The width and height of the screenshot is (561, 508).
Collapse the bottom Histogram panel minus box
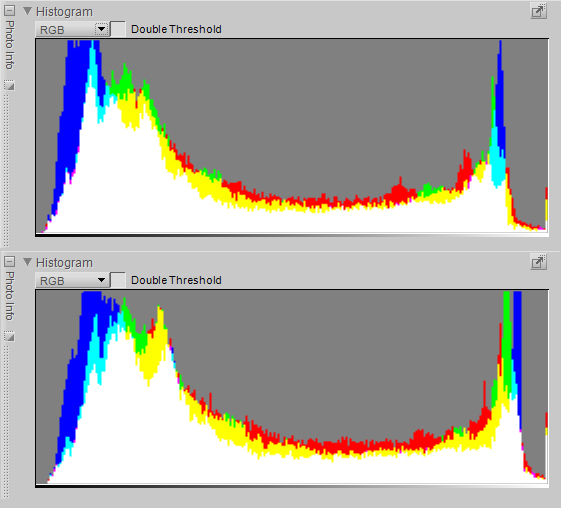pyautogui.click(x=9, y=262)
